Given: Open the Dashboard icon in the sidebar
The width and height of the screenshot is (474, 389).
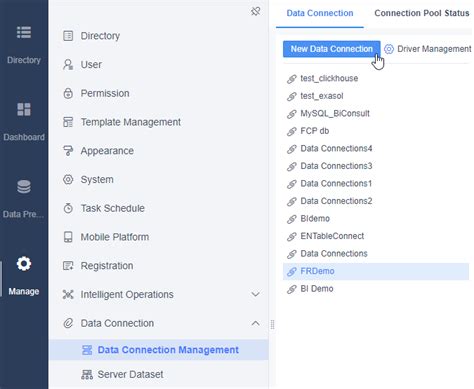Looking at the screenshot, I should [24, 109].
